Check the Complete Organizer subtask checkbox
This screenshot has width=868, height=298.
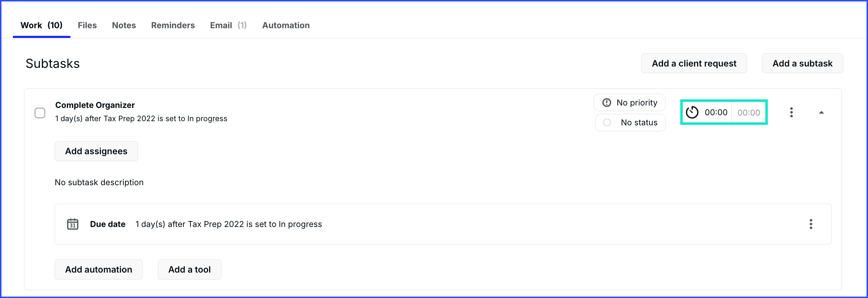[x=40, y=113]
